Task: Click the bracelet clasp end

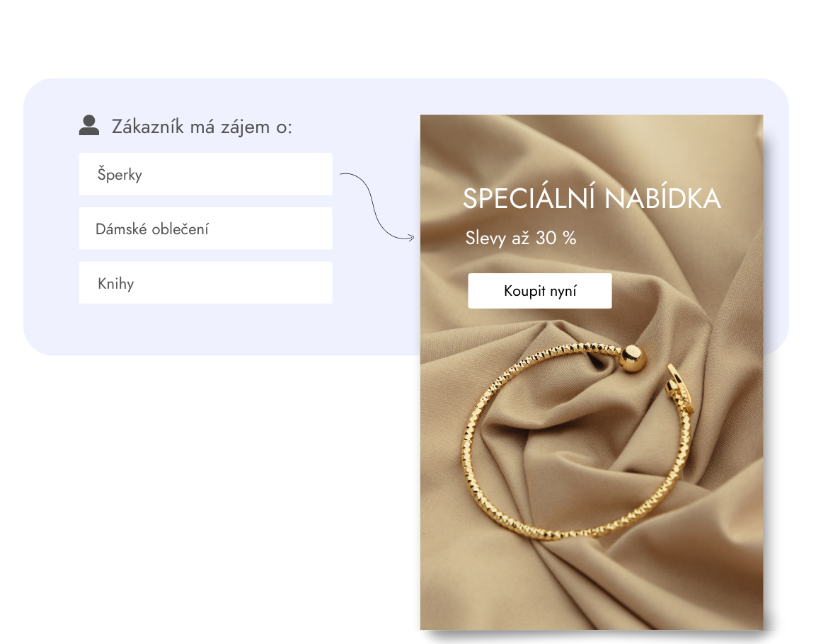Action: point(679,387)
